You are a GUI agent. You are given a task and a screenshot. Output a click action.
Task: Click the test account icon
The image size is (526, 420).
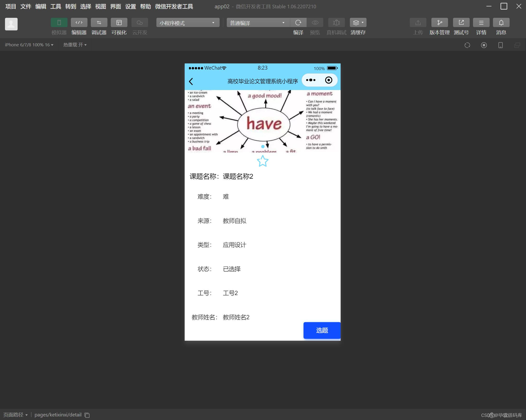(461, 23)
